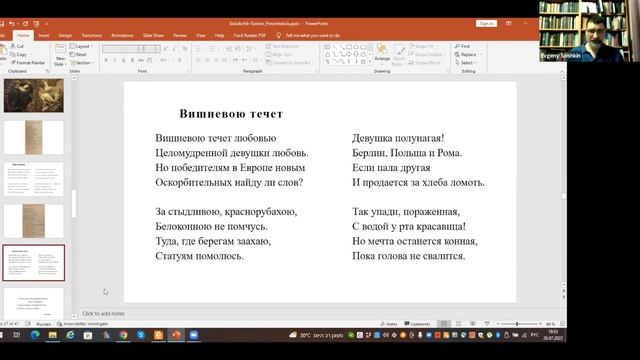
Task: Click the Bullets list icon
Action: point(198,49)
